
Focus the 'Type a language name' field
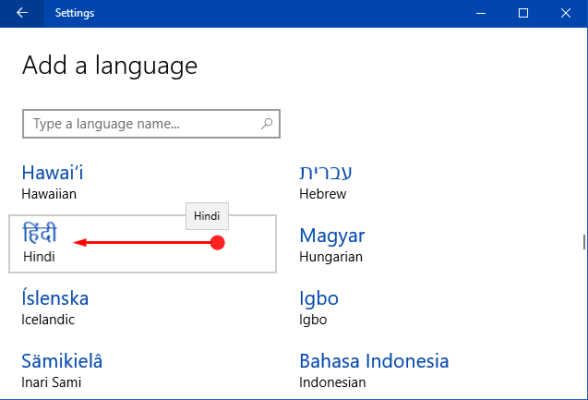pyautogui.click(x=151, y=124)
